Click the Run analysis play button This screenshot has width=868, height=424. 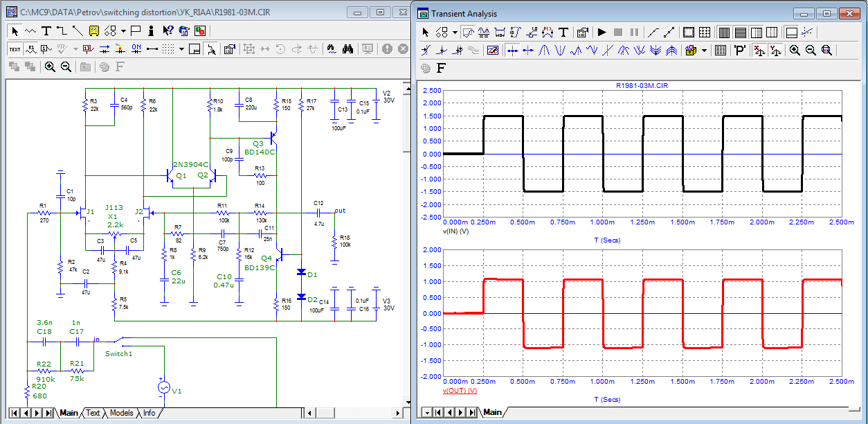(x=602, y=32)
